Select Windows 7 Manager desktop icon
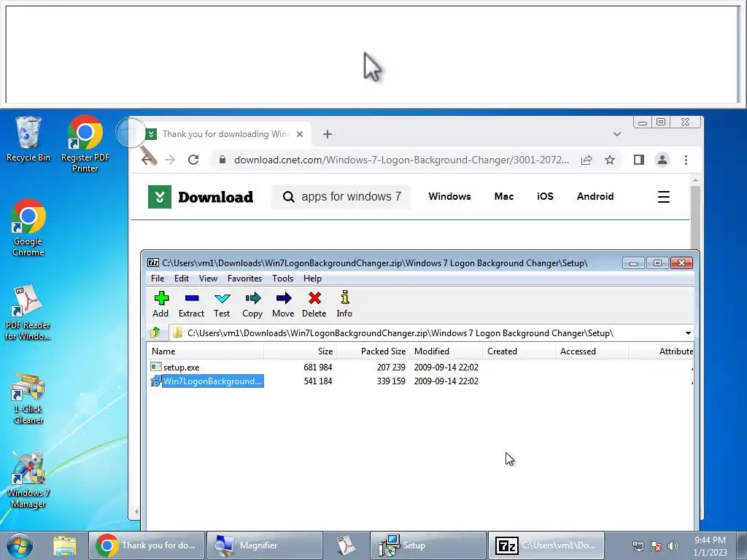This screenshot has height=560, width=747. pyautogui.click(x=28, y=480)
